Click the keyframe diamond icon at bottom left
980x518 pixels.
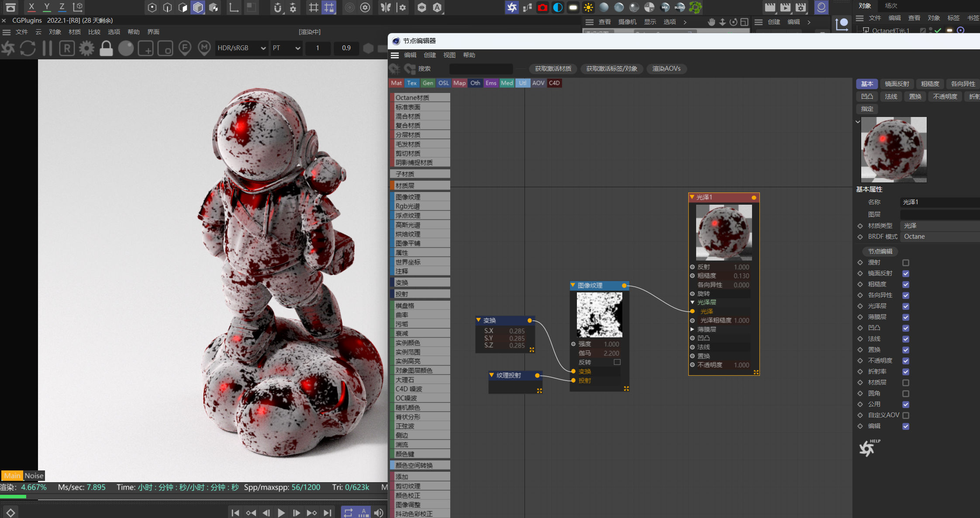click(x=10, y=513)
